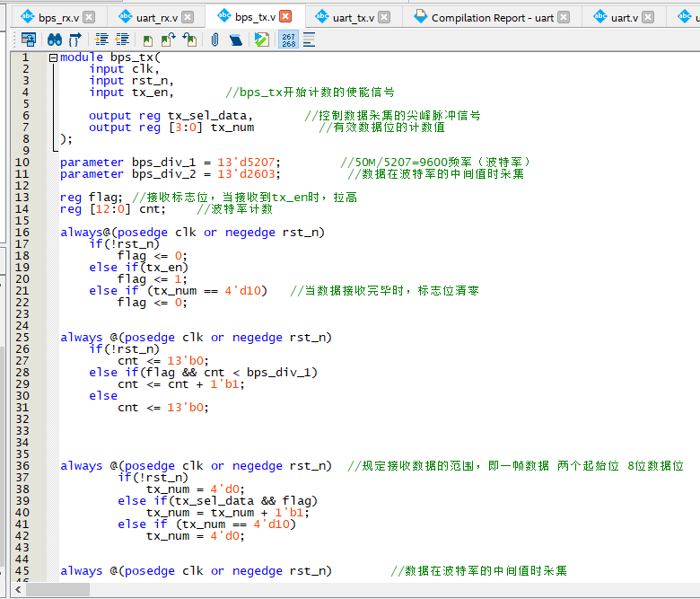The width and height of the screenshot is (700, 599).
Task: Click the lone 'else' on line 30
Action: [x=103, y=396]
